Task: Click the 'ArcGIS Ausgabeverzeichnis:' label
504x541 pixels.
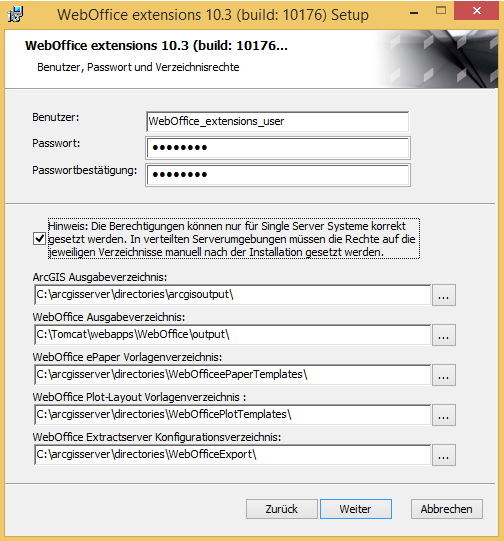Action: 100,277
